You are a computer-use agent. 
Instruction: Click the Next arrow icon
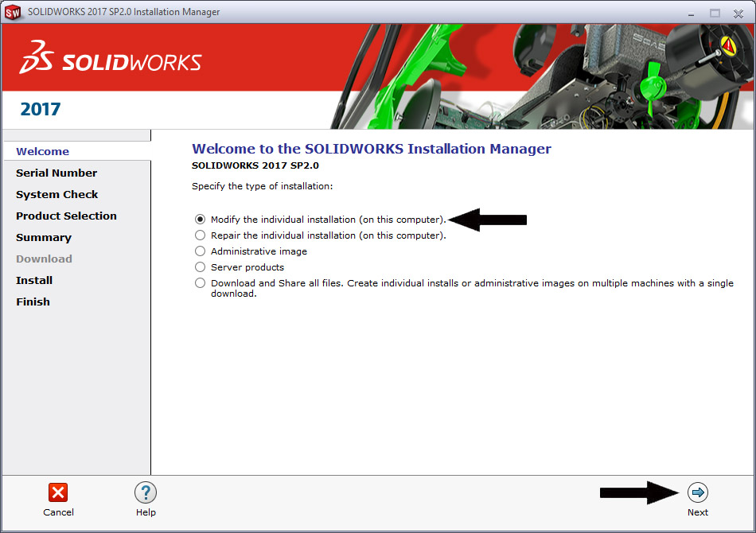(698, 492)
